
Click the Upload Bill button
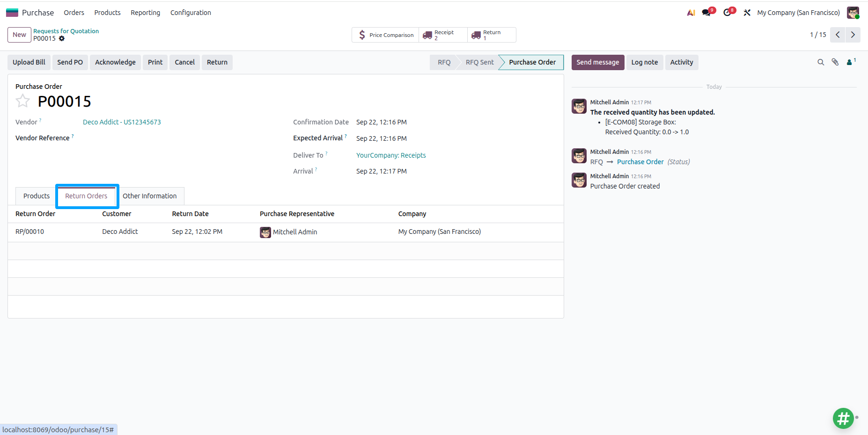pos(29,62)
